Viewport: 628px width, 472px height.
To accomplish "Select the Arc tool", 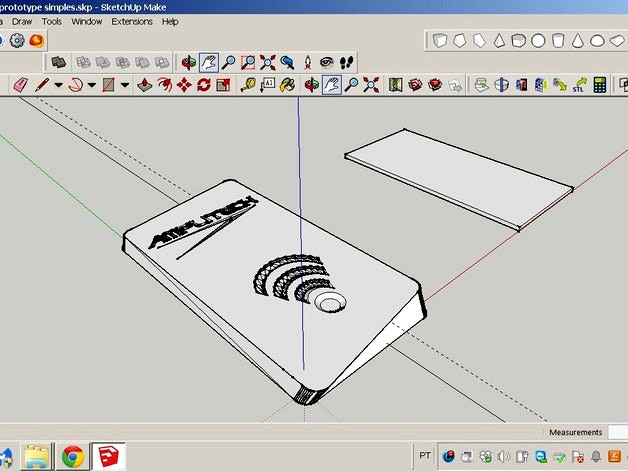I will click(75, 85).
